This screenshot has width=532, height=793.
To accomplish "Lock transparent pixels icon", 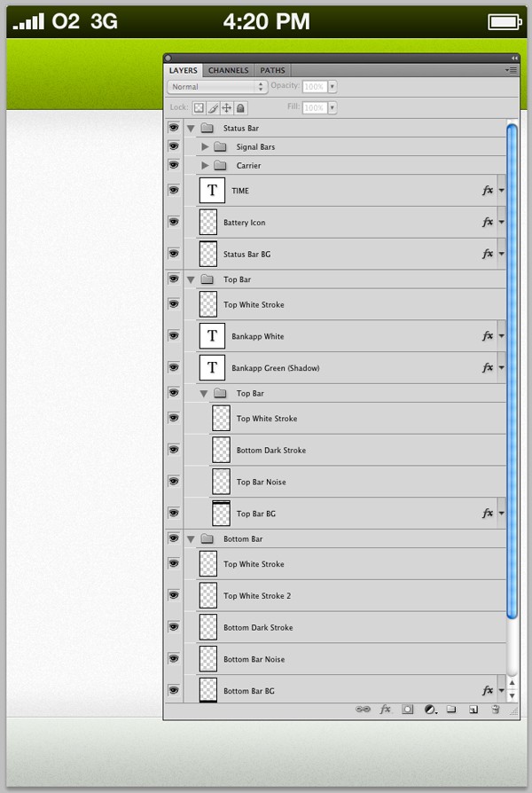I will pyautogui.click(x=199, y=107).
